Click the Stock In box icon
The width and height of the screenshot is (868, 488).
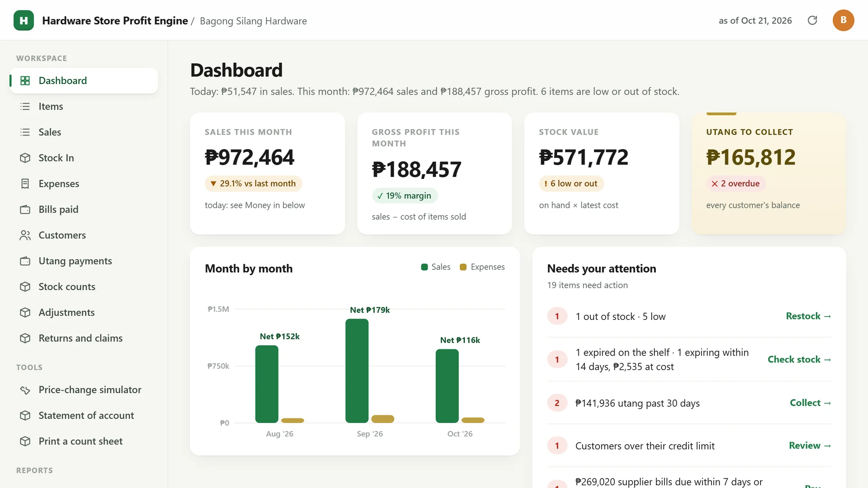point(25,158)
